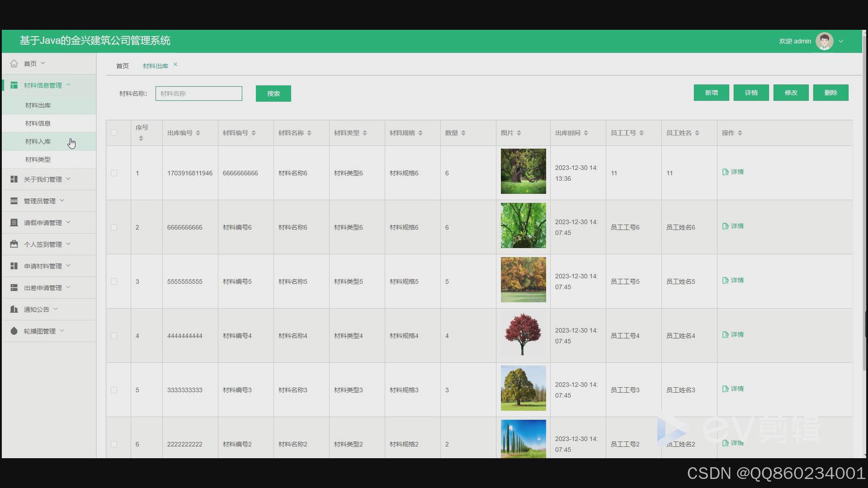The height and width of the screenshot is (488, 868).
Task: Click the 材料信息管理 sidebar icon
Action: point(14,85)
